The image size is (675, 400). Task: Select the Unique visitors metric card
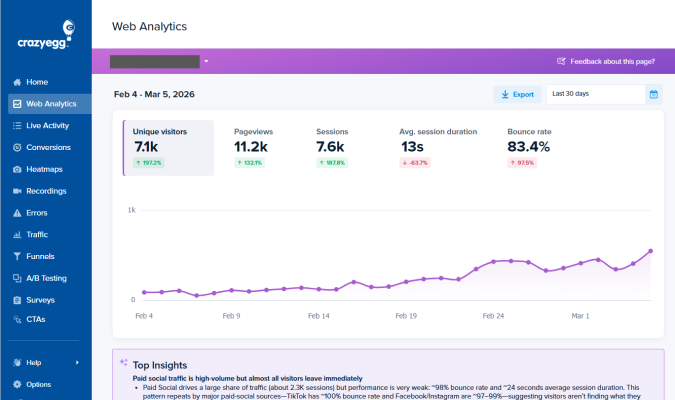coord(168,148)
